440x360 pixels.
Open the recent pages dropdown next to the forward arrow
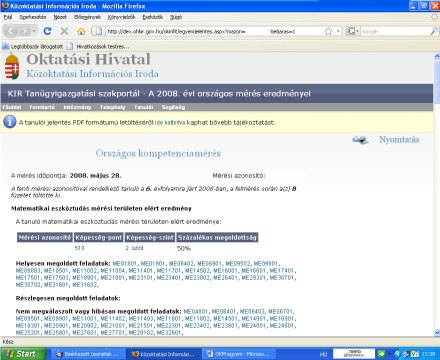point(34,31)
